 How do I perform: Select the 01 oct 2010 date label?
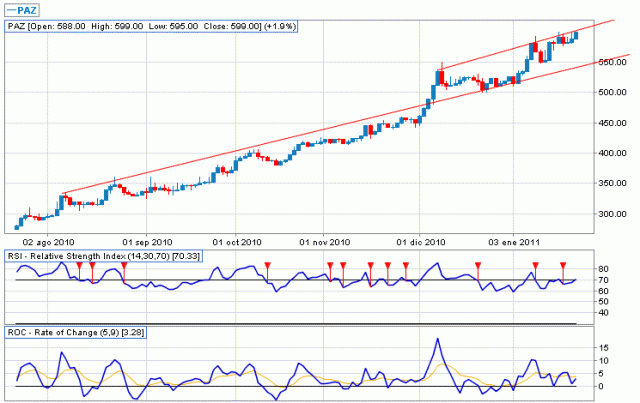click(x=237, y=242)
